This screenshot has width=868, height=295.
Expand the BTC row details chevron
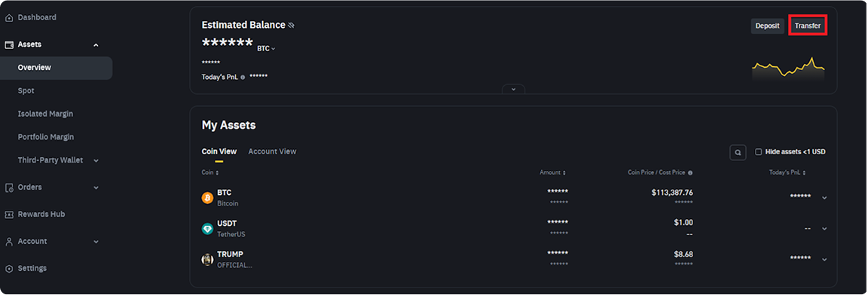point(824,198)
